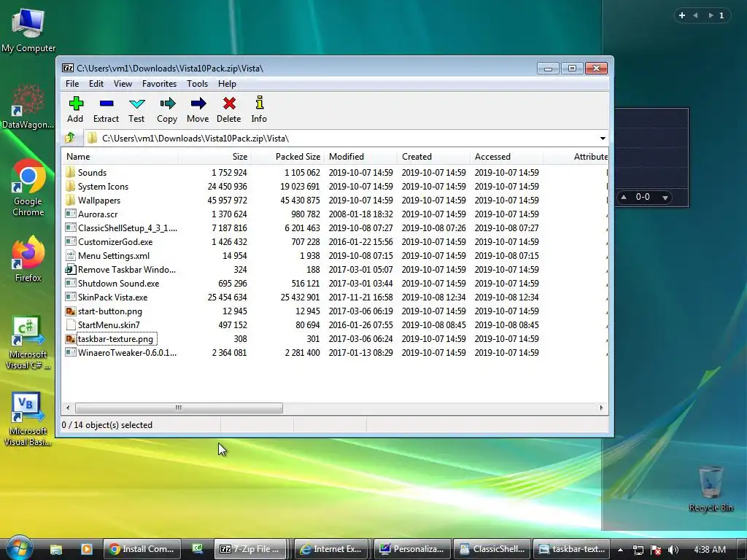The height and width of the screenshot is (560, 747).
Task: Select the ClassicShellSetup_4_3_1 file
Action: click(127, 227)
